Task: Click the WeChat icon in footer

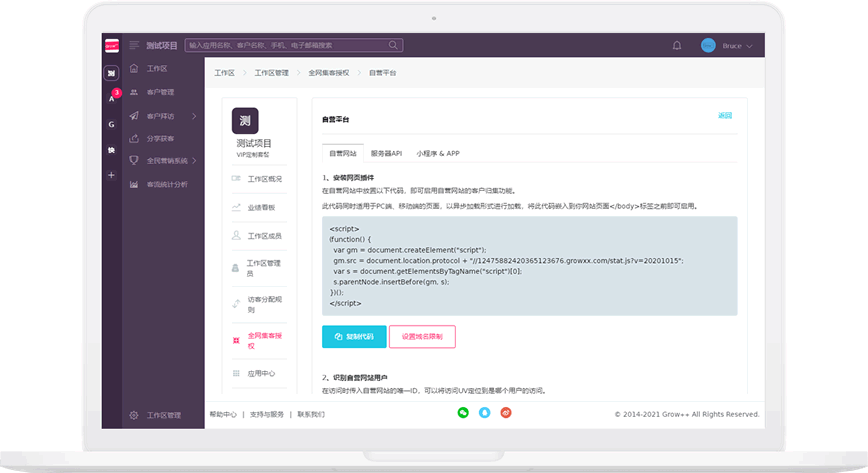Action: pyautogui.click(x=463, y=412)
